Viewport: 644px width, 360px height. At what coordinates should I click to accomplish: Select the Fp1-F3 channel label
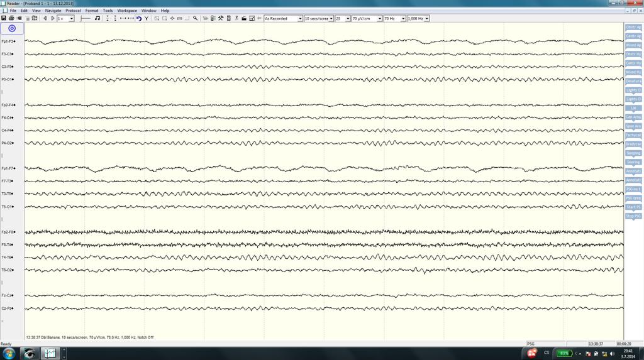click(x=8, y=41)
